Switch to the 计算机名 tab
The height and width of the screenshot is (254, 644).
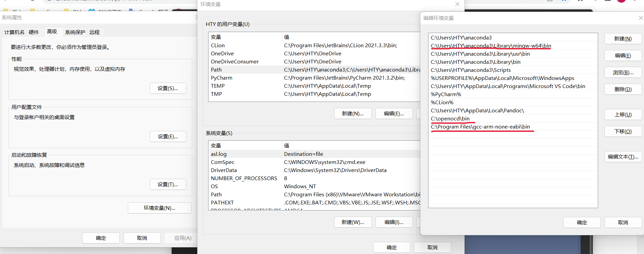pos(15,32)
